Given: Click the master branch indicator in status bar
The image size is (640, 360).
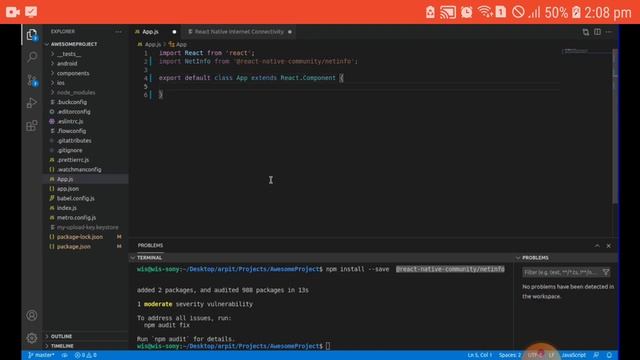Looking at the screenshot, I should point(41,355).
